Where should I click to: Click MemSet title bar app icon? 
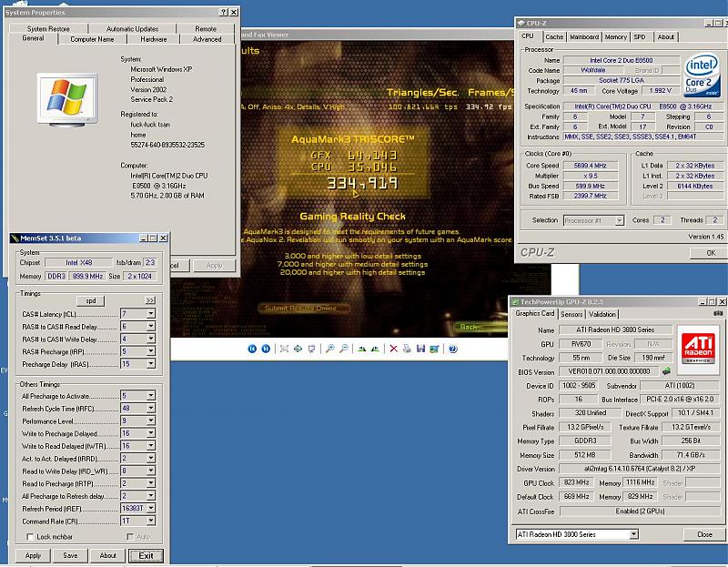[x=15, y=238]
